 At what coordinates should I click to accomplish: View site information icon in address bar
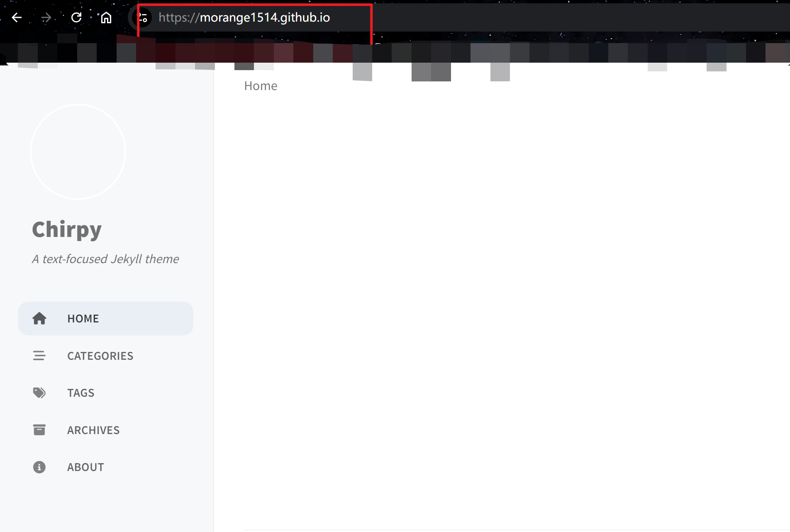click(143, 17)
